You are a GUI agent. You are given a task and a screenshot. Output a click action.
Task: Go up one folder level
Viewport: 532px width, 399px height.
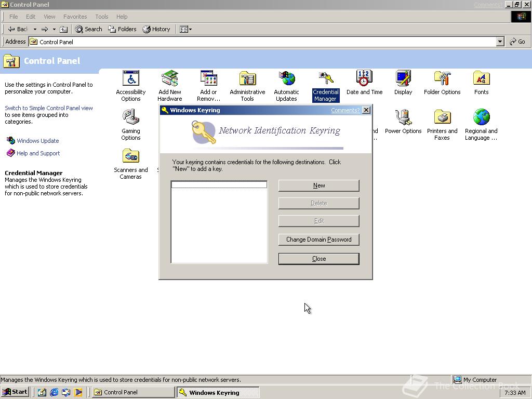pyautogui.click(x=63, y=29)
